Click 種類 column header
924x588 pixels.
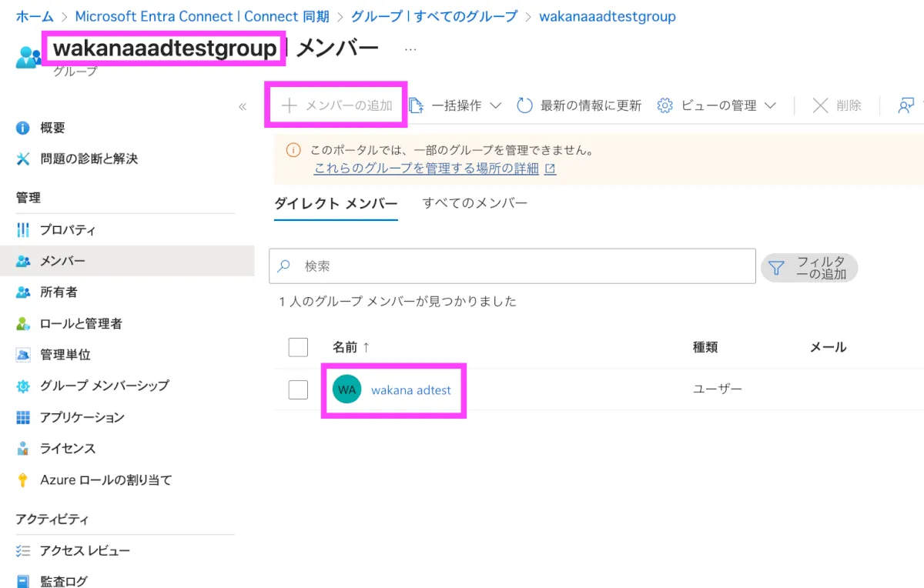coord(705,347)
